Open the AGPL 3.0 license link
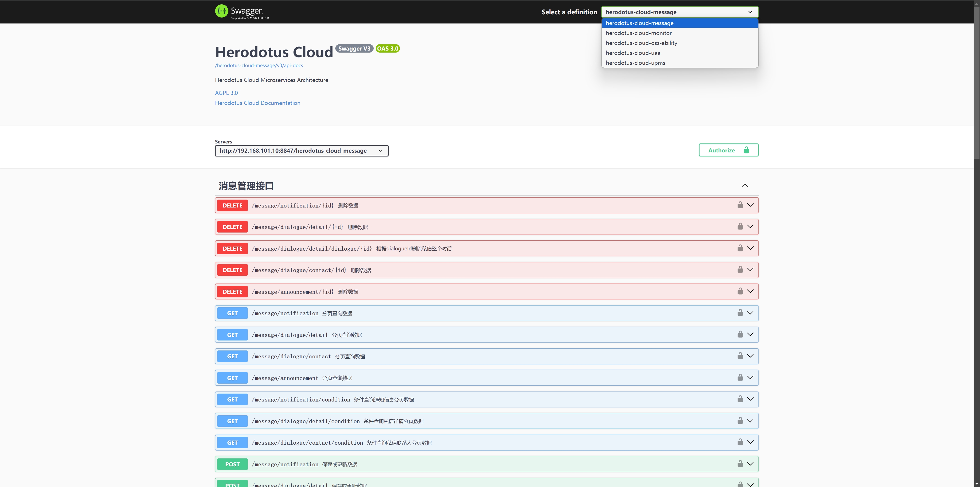The width and height of the screenshot is (980, 487). pyautogui.click(x=226, y=93)
